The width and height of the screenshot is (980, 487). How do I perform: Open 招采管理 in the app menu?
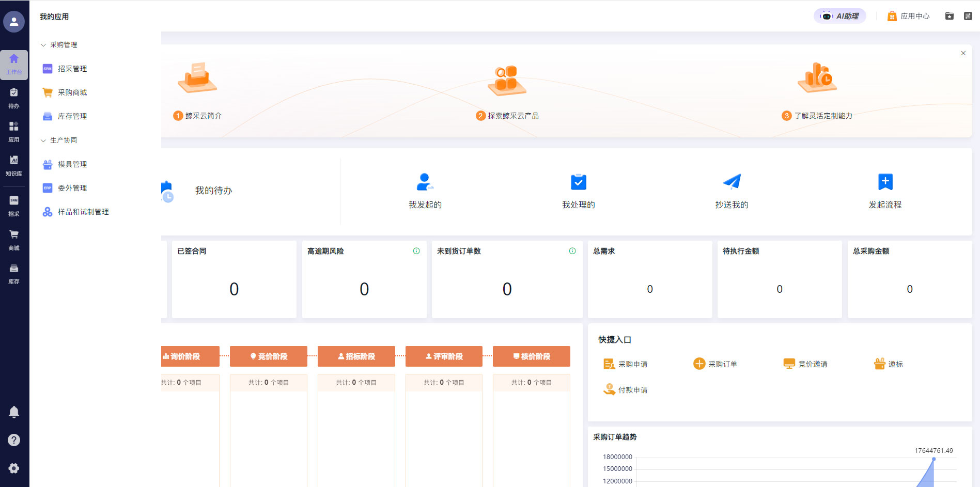pyautogui.click(x=72, y=69)
